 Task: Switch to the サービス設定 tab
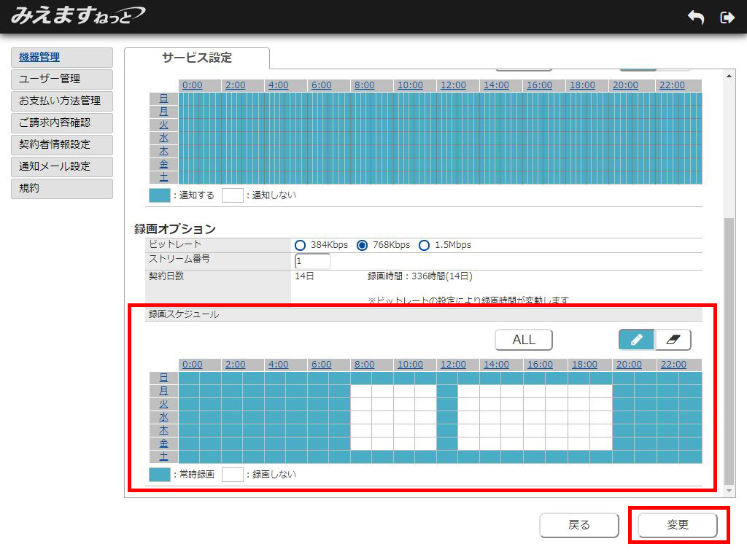197,58
